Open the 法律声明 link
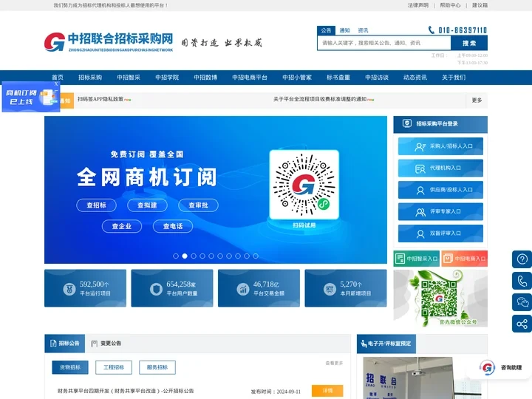Viewport: 532px width, 399px height. tap(418, 5)
